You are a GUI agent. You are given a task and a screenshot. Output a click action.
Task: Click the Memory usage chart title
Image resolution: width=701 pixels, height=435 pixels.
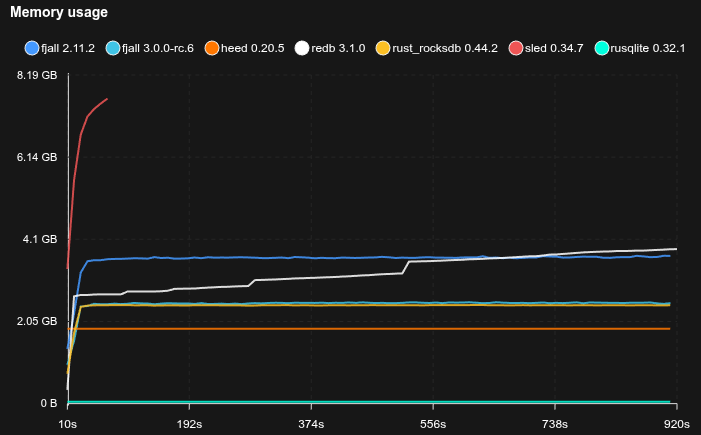[59, 13]
